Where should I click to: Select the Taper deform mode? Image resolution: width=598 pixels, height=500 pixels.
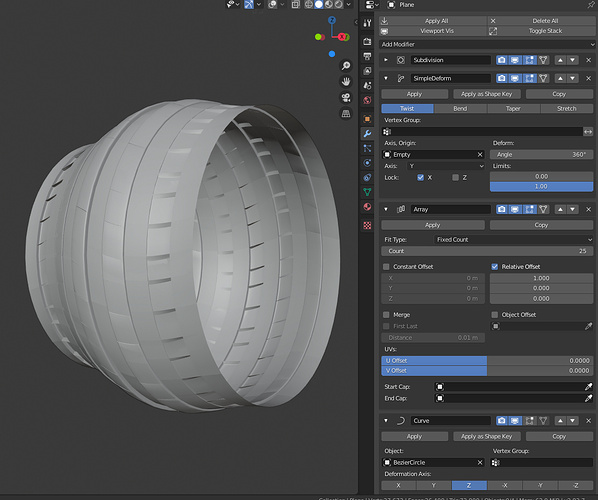pyautogui.click(x=513, y=109)
